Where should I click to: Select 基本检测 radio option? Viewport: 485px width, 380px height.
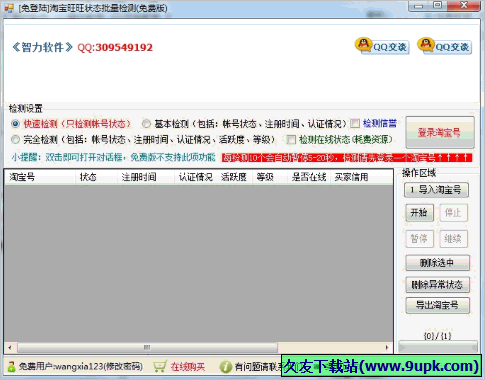(x=146, y=124)
